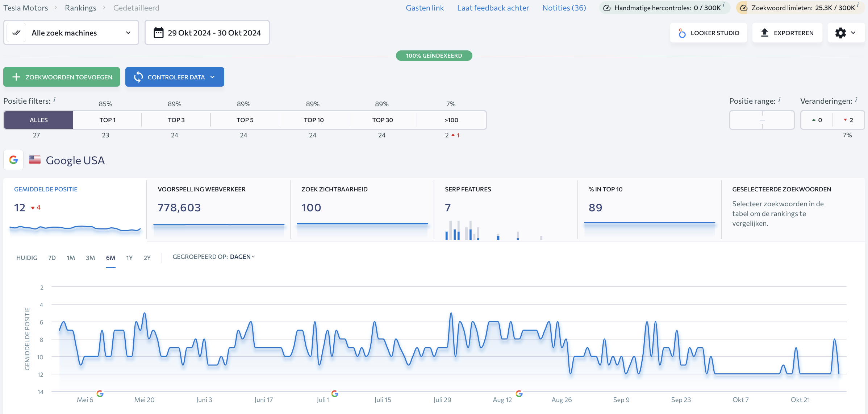Image resolution: width=868 pixels, height=414 pixels.
Task: Open the % in Top 10 metric card
Action: [650, 210]
